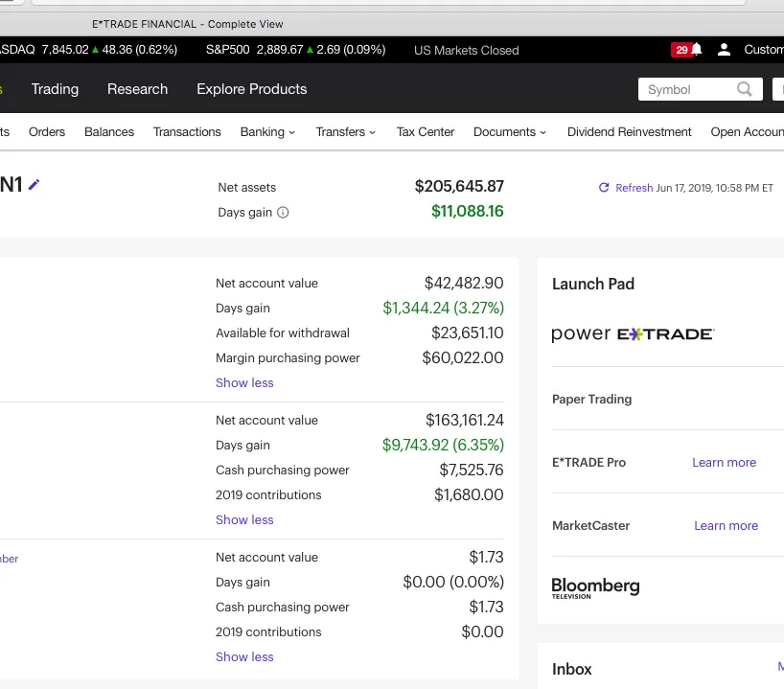Expand the Banking dropdown menu
Image resolution: width=784 pixels, height=689 pixels.
[x=267, y=132]
